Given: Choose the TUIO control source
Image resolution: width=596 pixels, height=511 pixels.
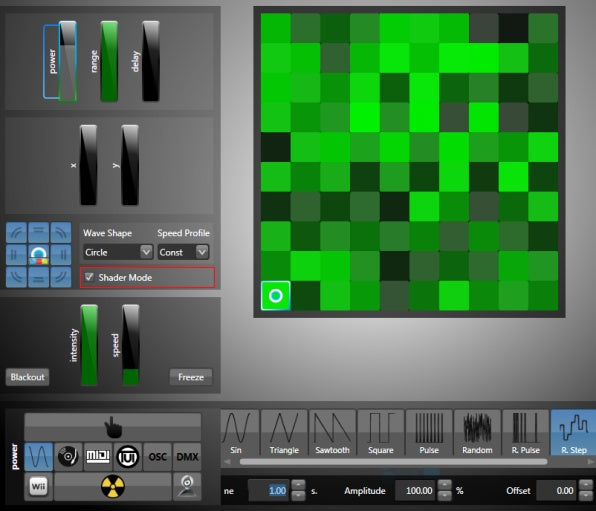Looking at the screenshot, I should (x=127, y=457).
